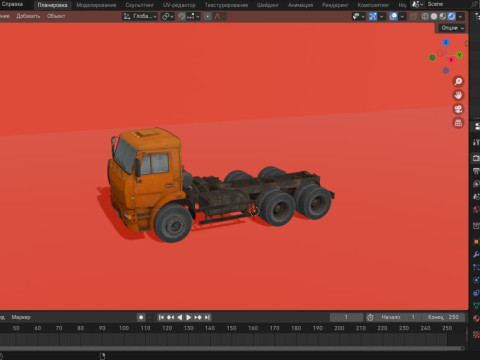This screenshot has height=360, width=480.
Task: Open the Physics properties tab
Action: (x=476, y=280)
